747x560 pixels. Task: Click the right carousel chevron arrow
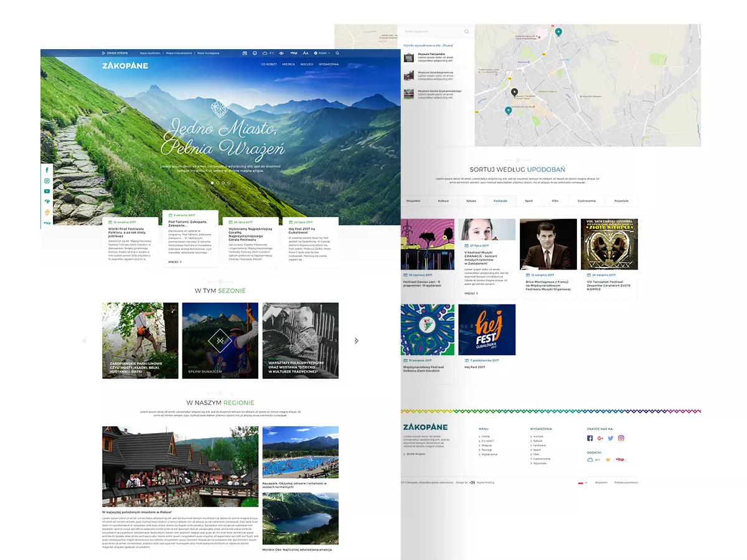(357, 340)
